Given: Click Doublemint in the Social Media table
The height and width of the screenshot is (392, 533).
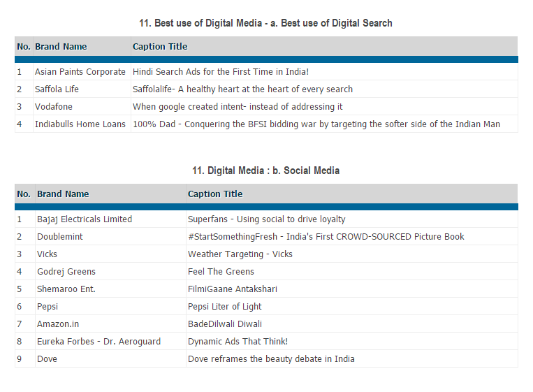Looking at the screenshot, I should (x=60, y=237).
